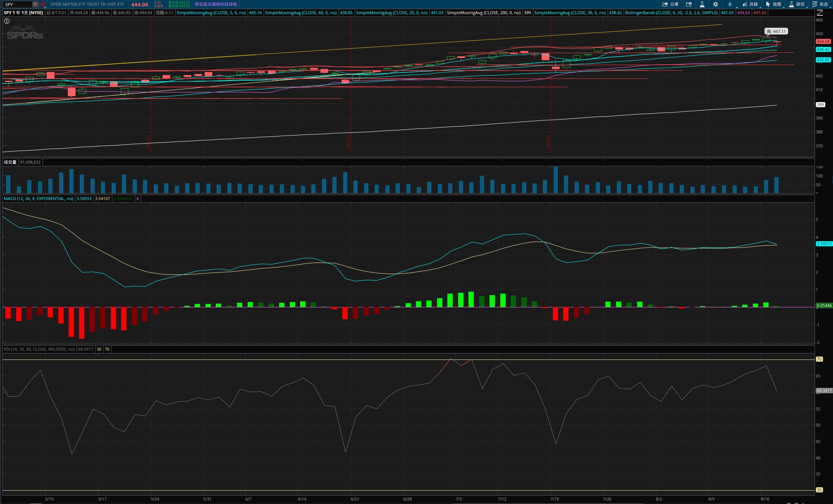Screen dimensions: 833x504
Task: Click the 7/16/21 red vertical expiration marker
Action: 549,142
